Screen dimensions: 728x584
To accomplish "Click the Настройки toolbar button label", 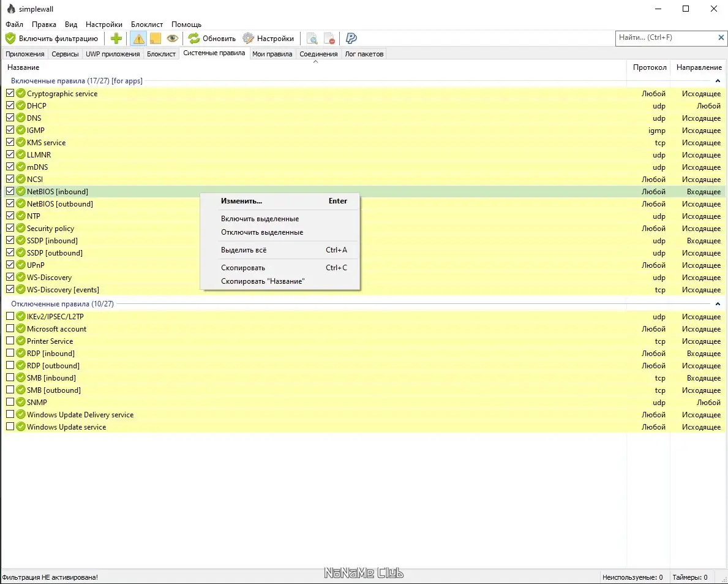I will [x=276, y=39].
